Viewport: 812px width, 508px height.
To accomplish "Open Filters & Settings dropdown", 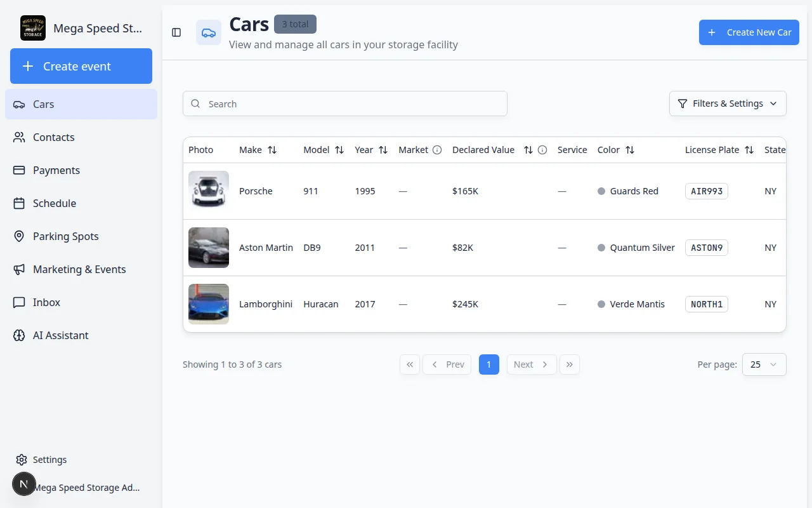I will point(728,104).
